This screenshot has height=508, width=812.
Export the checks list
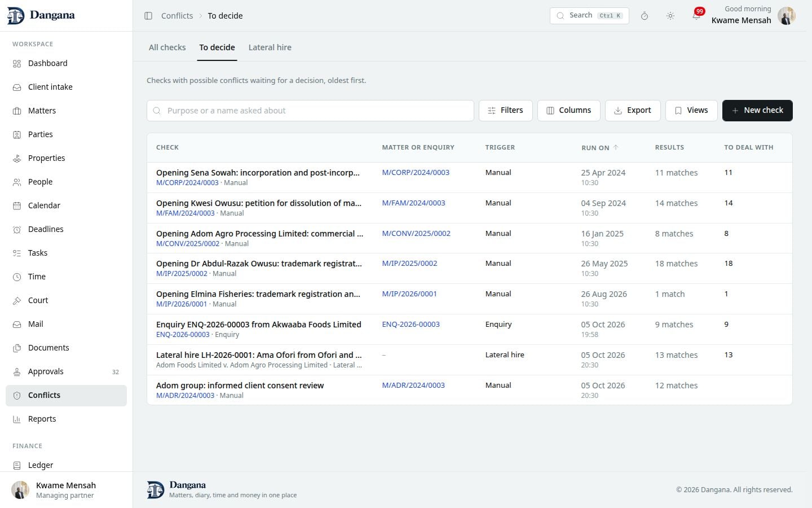tap(633, 111)
